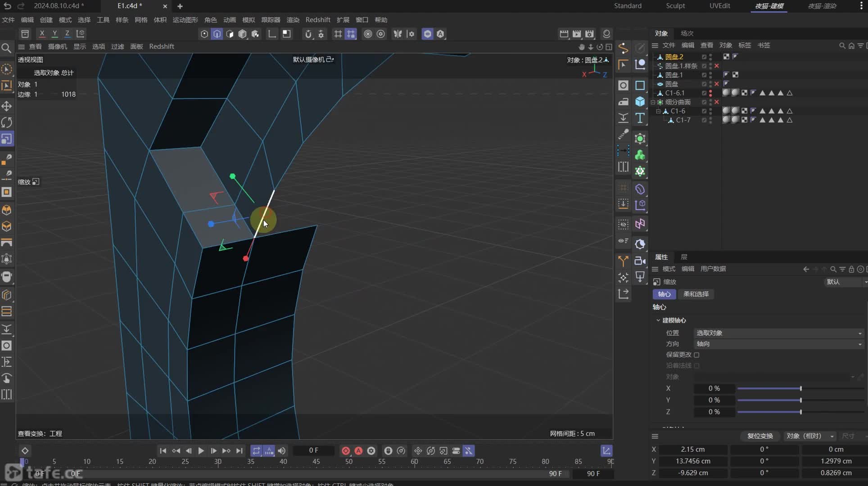Go to start of timeline
Viewport: 868px width, 486px height.
[163, 450]
